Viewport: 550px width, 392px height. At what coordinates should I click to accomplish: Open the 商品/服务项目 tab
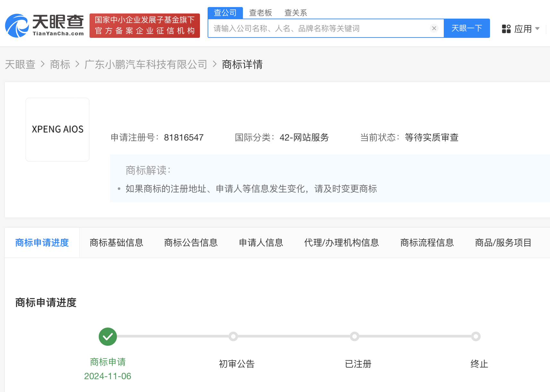503,243
